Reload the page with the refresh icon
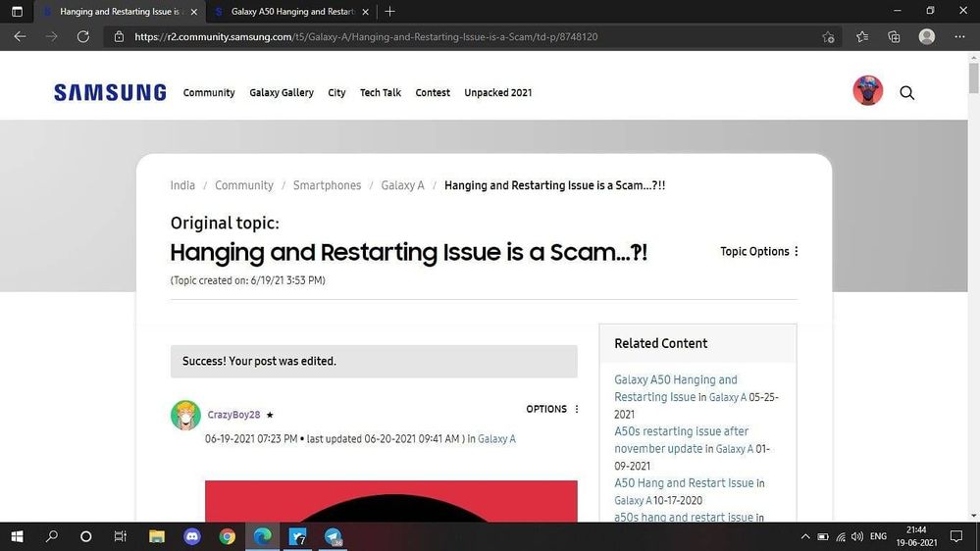The width and height of the screenshot is (980, 551). (83, 37)
